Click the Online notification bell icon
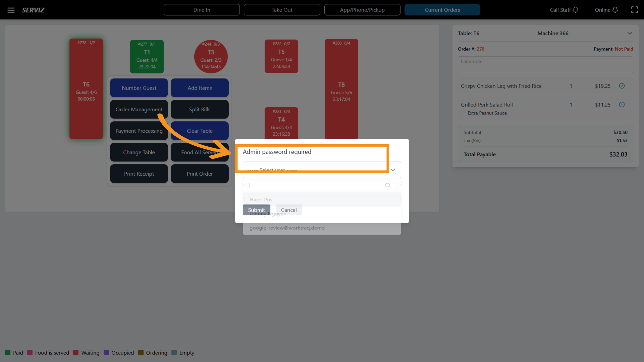Screen dimensions: 644x362 (616, 9)
